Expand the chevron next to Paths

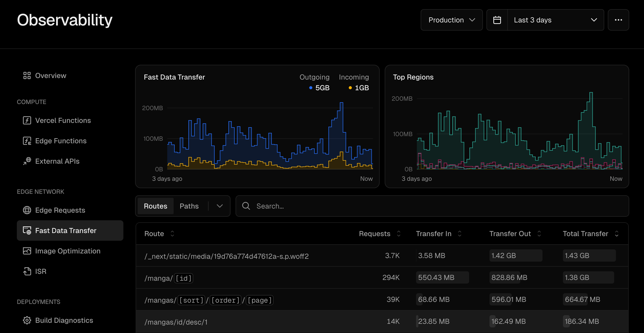[220, 206]
